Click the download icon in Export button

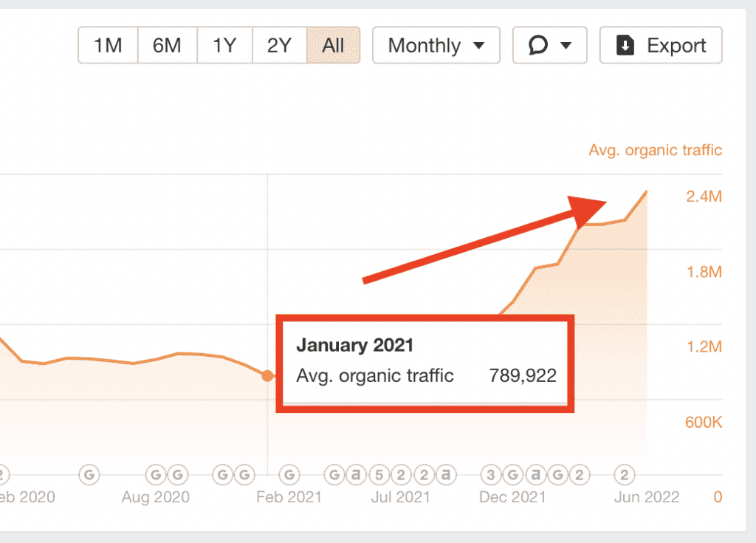625,46
